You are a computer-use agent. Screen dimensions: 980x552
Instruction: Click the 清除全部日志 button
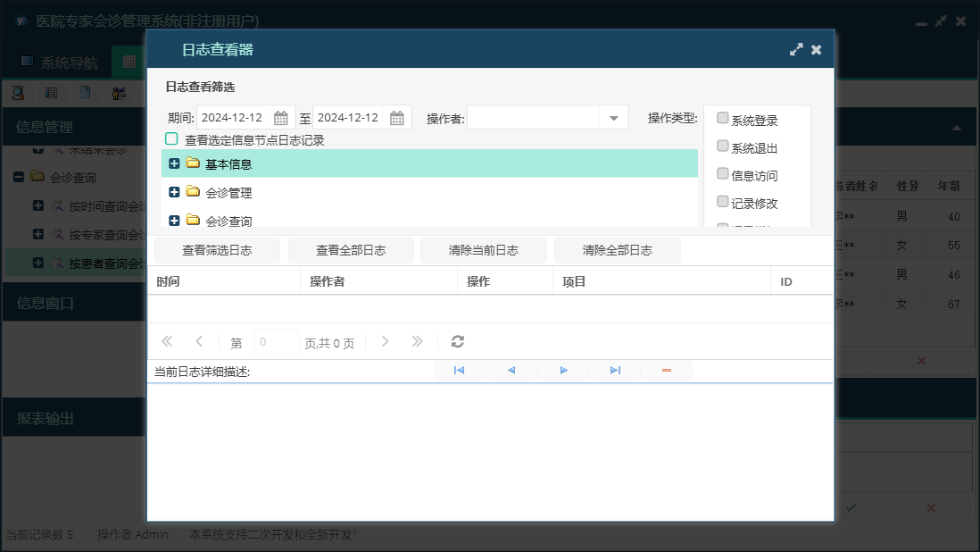pyautogui.click(x=617, y=250)
